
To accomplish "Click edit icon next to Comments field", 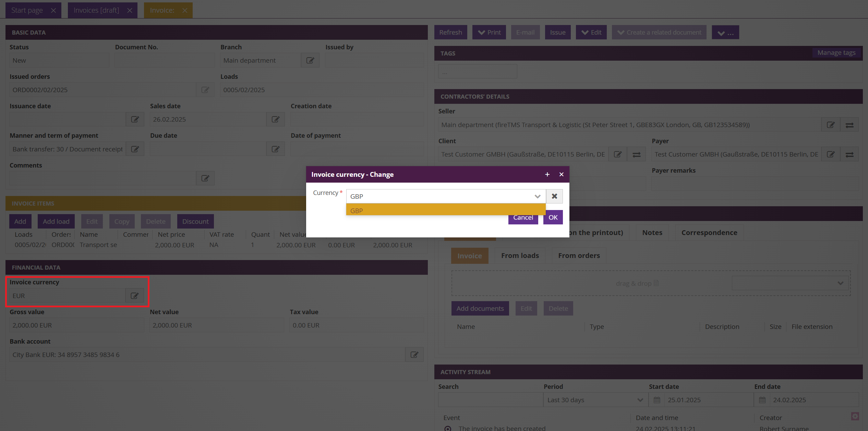I will [x=205, y=178].
